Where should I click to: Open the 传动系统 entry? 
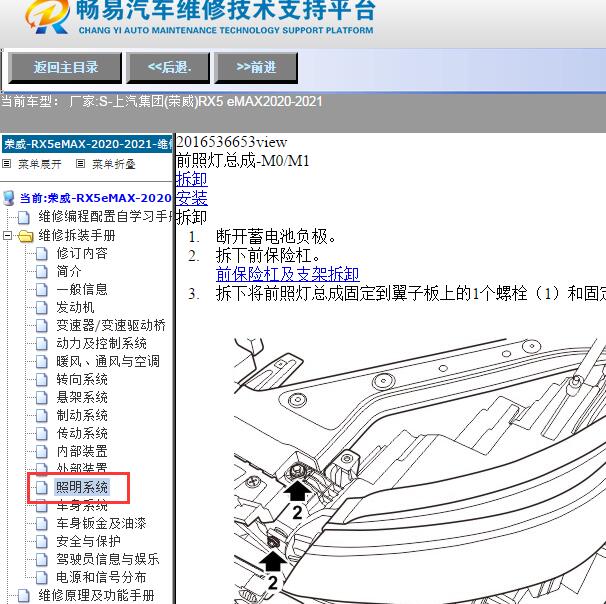(x=82, y=434)
